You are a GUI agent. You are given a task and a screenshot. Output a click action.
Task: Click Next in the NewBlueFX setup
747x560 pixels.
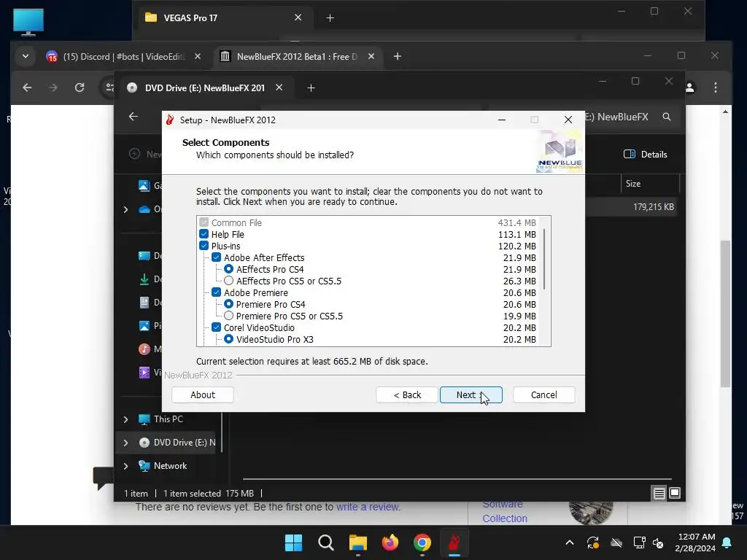pos(471,394)
